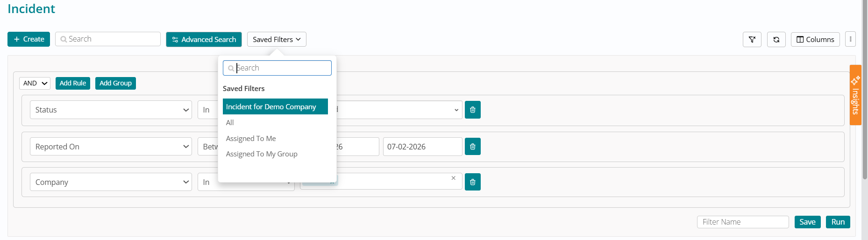Select Incident for Demo Company saved filter

275,107
